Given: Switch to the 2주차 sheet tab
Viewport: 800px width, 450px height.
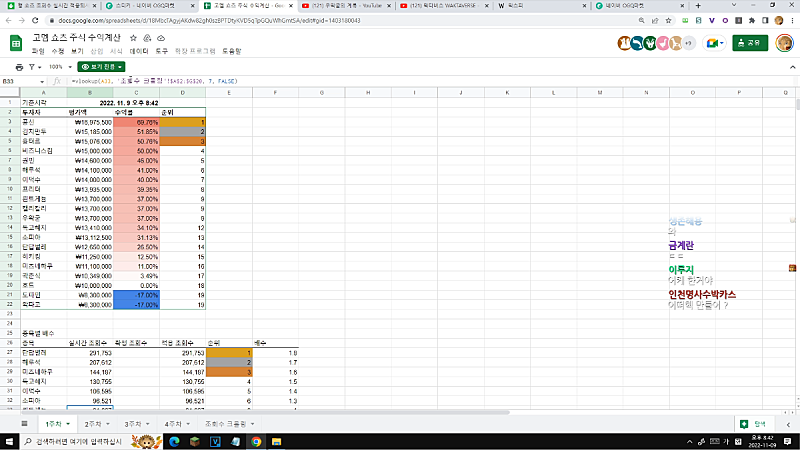Looking at the screenshot, I should pyautogui.click(x=92, y=424).
